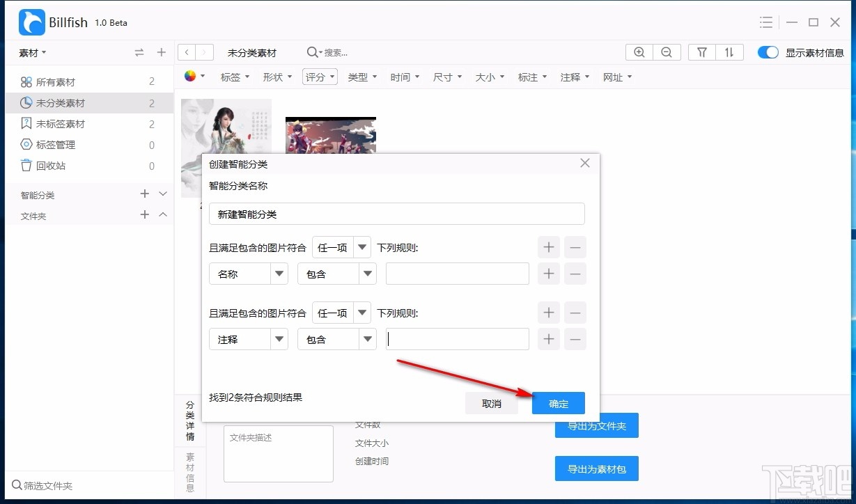The image size is (856, 504).
Task: Click the filter funnel icon
Action: 701,52
